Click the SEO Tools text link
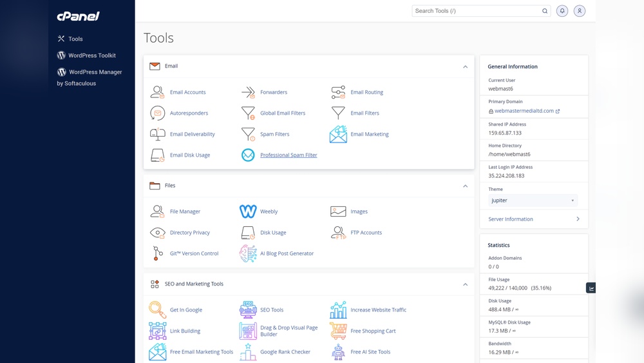644x363 pixels. tap(272, 310)
